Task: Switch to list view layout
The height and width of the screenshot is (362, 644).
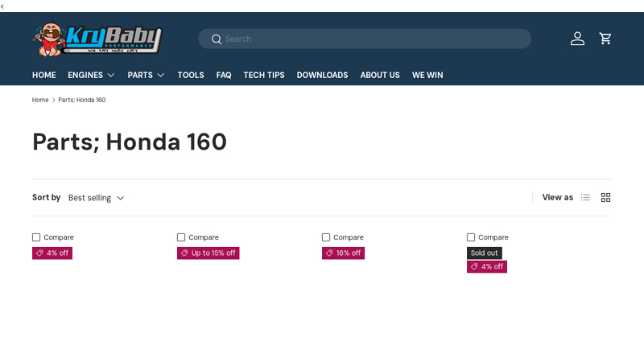Action: (585, 198)
